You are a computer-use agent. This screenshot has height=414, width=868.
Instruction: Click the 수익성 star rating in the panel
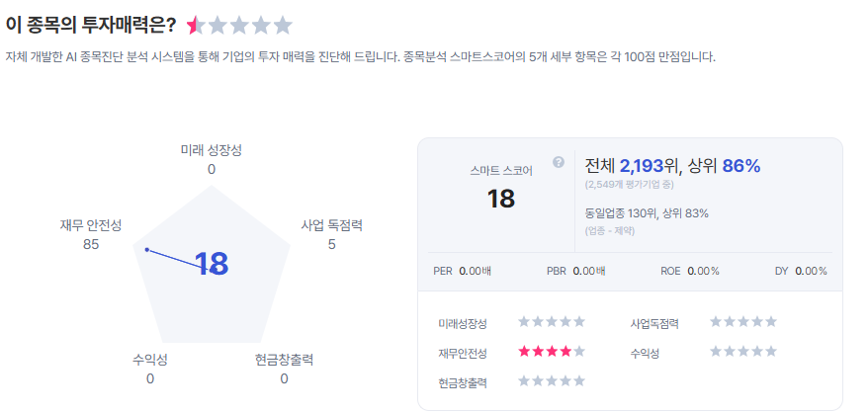pyautogui.click(x=743, y=351)
